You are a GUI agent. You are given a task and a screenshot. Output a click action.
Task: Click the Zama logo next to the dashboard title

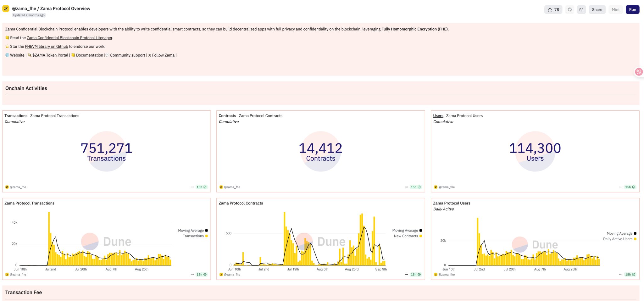[x=6, y=8]
